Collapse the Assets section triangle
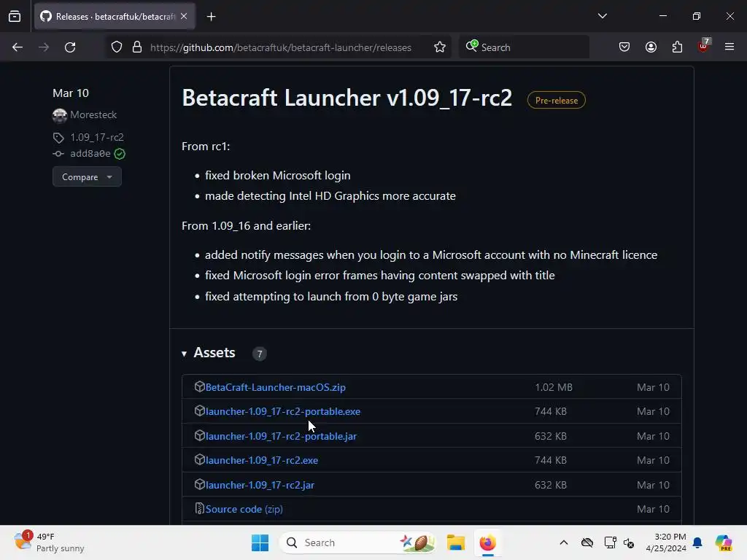The height and width of the screenshot is (560, 747). click(184, 354)
